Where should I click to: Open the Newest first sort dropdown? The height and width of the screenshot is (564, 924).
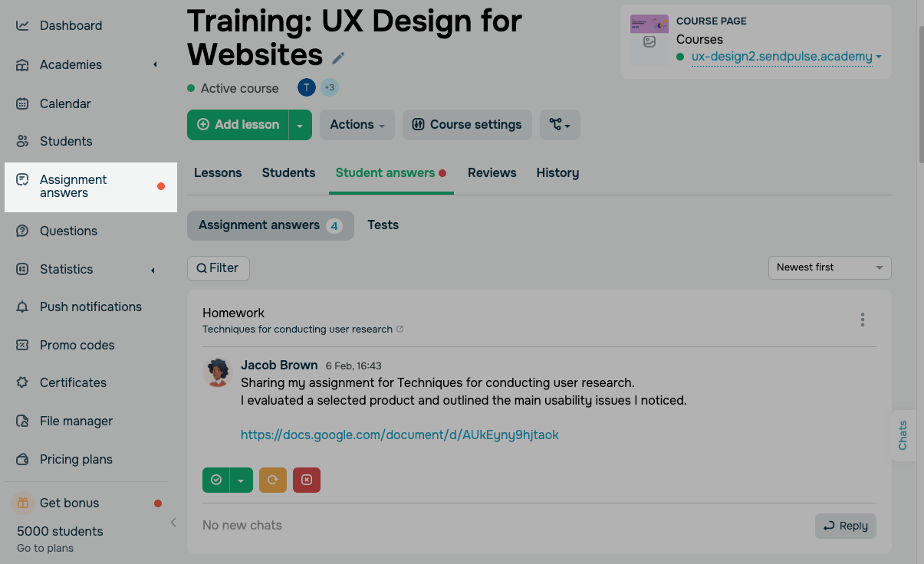point(830,267)
